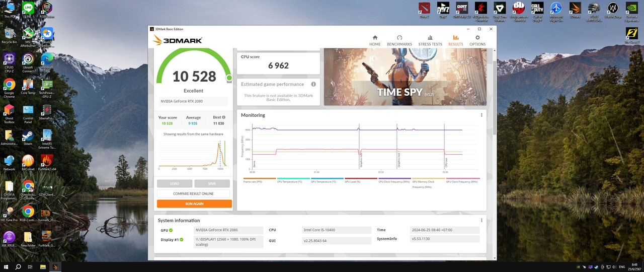644x272 pixels.
Task: Click the Load result button
Action: [175, 183]
